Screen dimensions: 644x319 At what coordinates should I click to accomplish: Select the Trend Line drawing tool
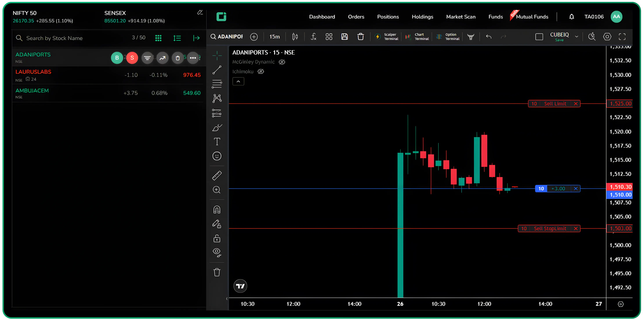click(x=217, y=70)
